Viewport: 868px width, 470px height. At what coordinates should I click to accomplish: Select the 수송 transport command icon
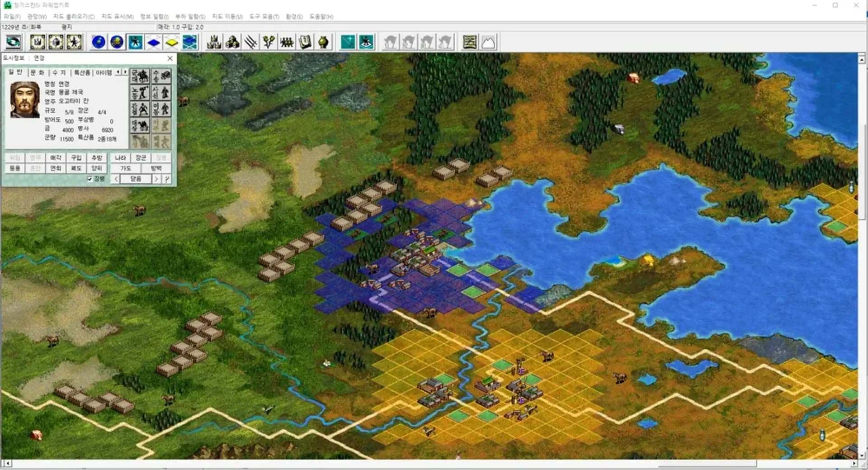[x=161, y=76]
